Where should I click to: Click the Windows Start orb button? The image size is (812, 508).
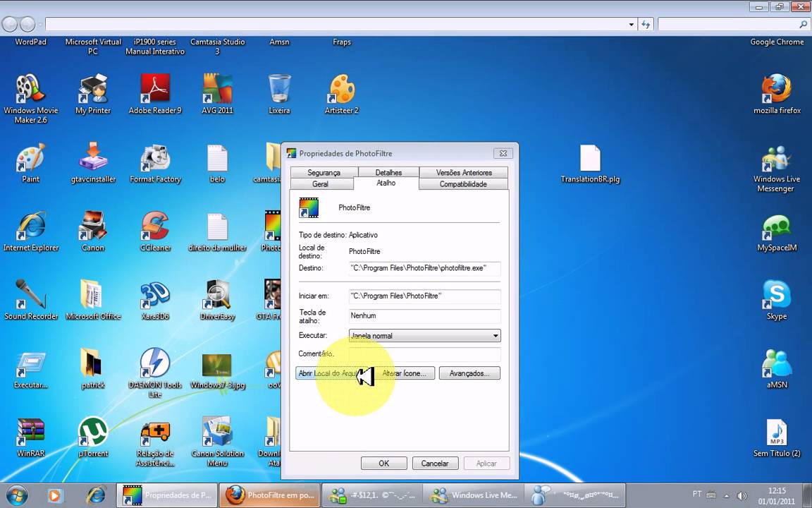[16, 495]
